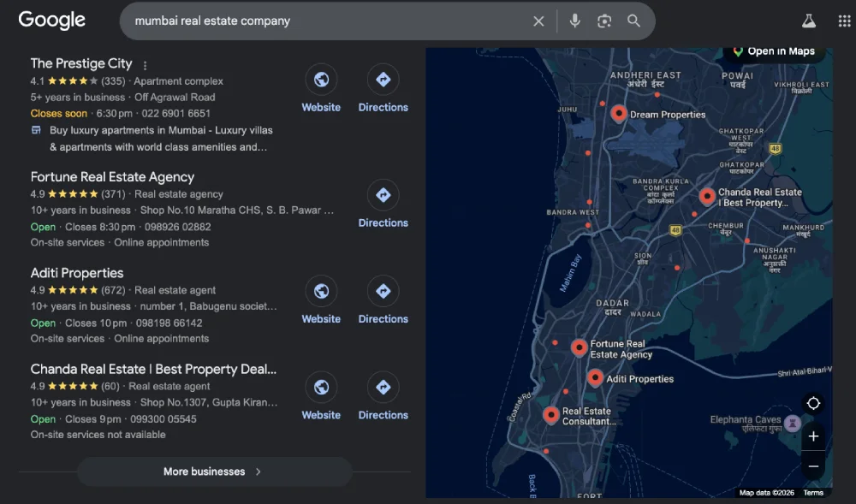This screenshot has width=856, height=504.
Task: Click the Andheri East map label
Action: [x=645, y=79]
